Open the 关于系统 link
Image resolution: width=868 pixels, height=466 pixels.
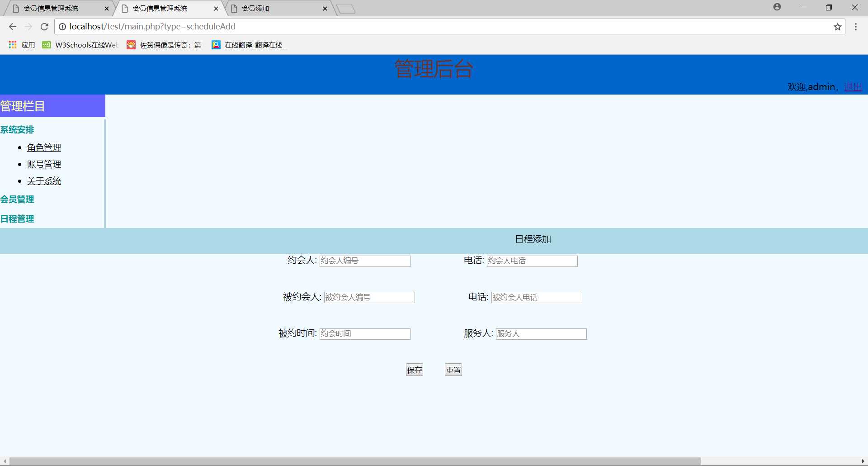click(x=44, y=181)
